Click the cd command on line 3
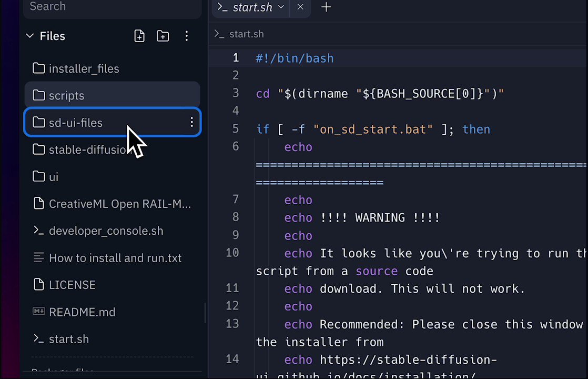 click(262, 94)
